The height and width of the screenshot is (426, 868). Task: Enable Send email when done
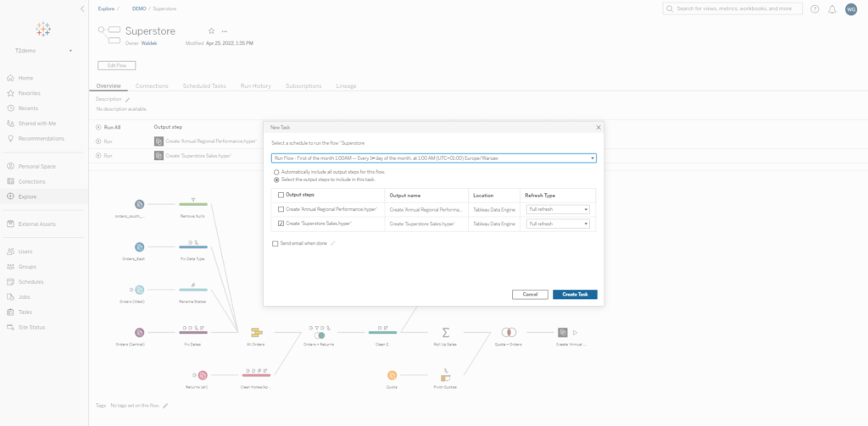coord(275,243)
